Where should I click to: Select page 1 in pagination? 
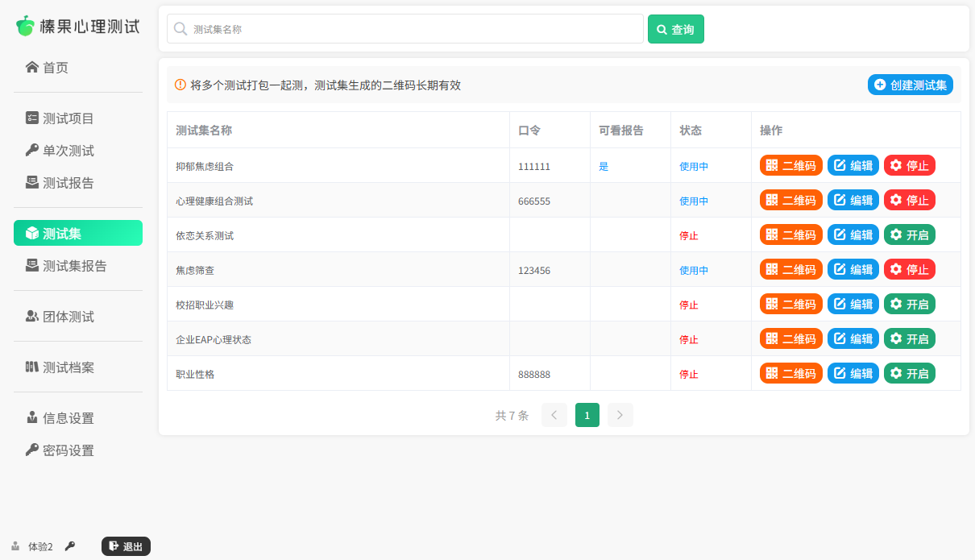[587, 415]
